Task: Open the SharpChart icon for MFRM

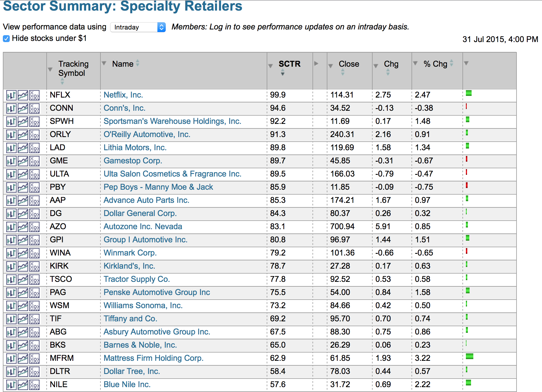Action: pyautogui.click(x=11, y=359)
